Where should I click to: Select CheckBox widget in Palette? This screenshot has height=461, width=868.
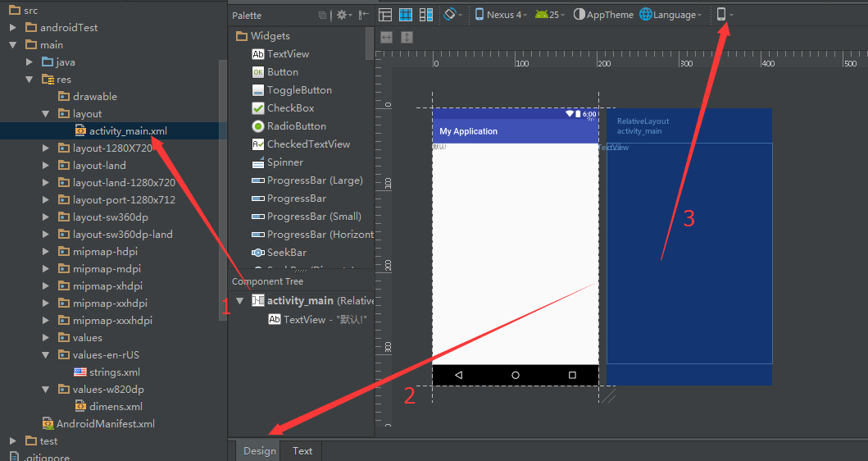click(290, 108)
